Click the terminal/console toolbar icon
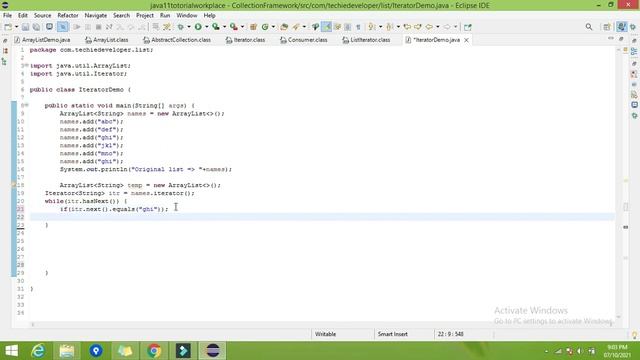 pos(49,27)
